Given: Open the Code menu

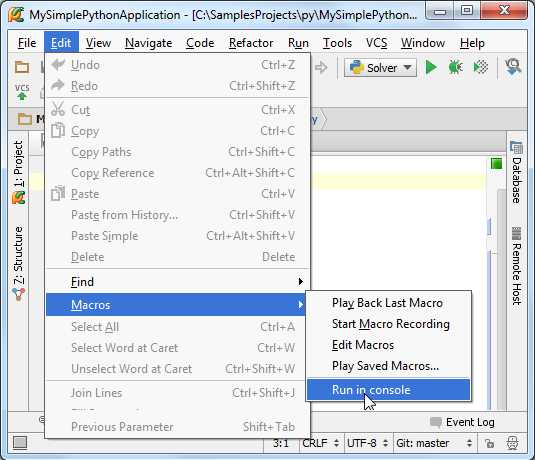Looking at the screenshot, I should click(200, 43).
